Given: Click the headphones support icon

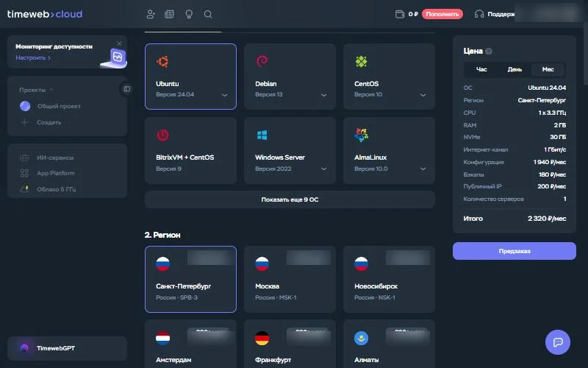Looking at the screenshot, I should pyautogui.click(x=479, y=14).
